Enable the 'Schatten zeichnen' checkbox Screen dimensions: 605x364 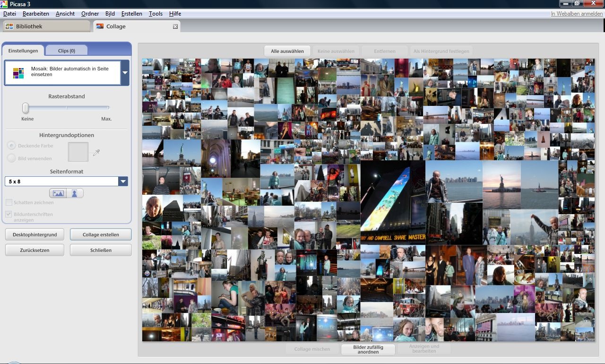pyautogui.click(x=9, y=202)
